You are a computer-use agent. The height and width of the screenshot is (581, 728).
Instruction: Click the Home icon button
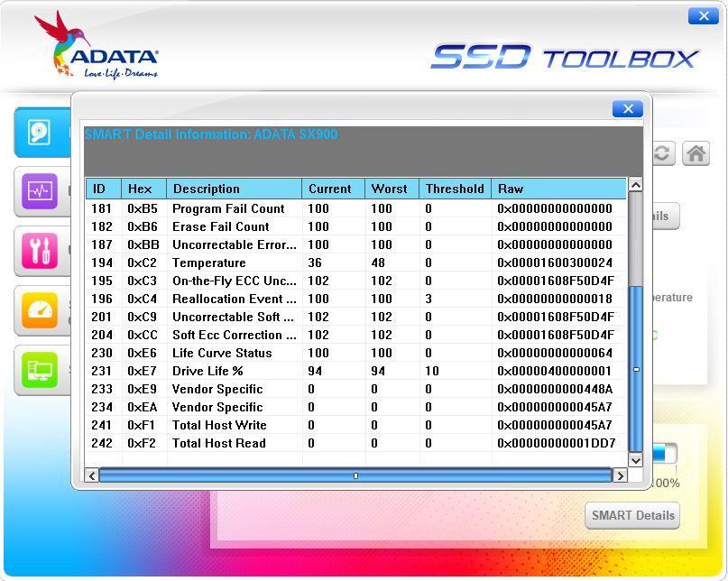[696, 154]
